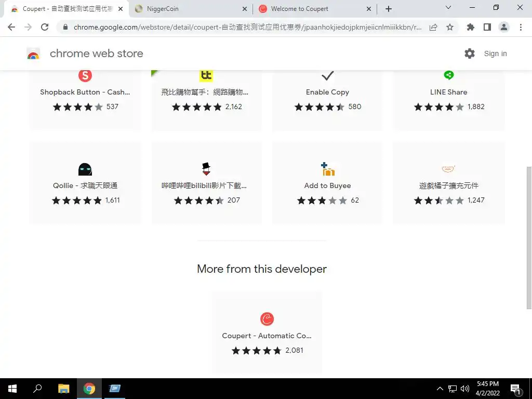Click the share page icon in address bar
The width and height of the screenshot is (532, 399).
[433, 27]
